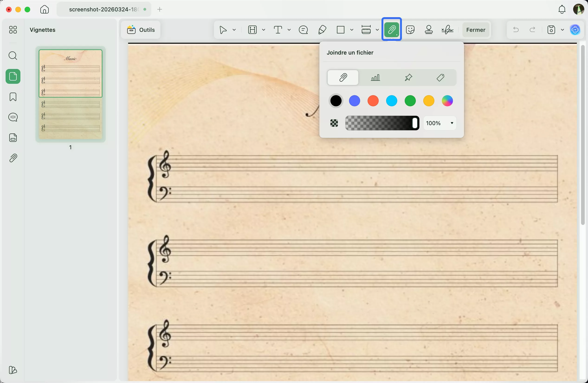Open the signature tool
588x383 pixels.
[x=447, y=30]
